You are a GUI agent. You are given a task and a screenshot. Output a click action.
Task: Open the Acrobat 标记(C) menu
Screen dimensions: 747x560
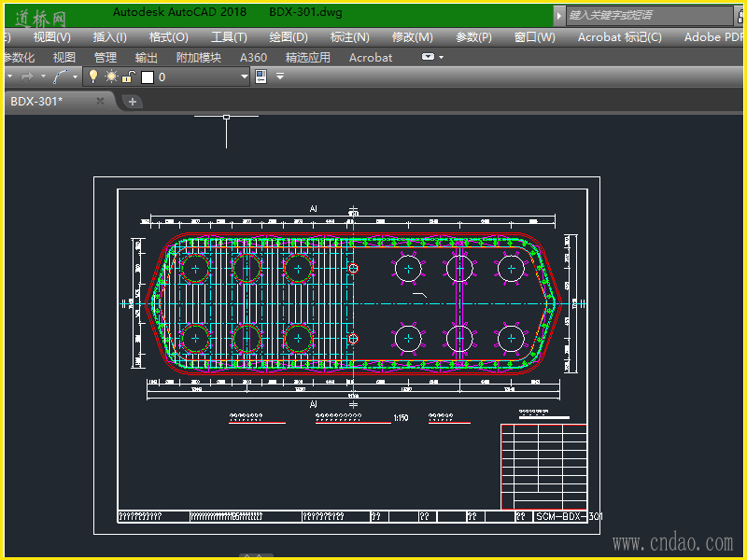point(619,37)
